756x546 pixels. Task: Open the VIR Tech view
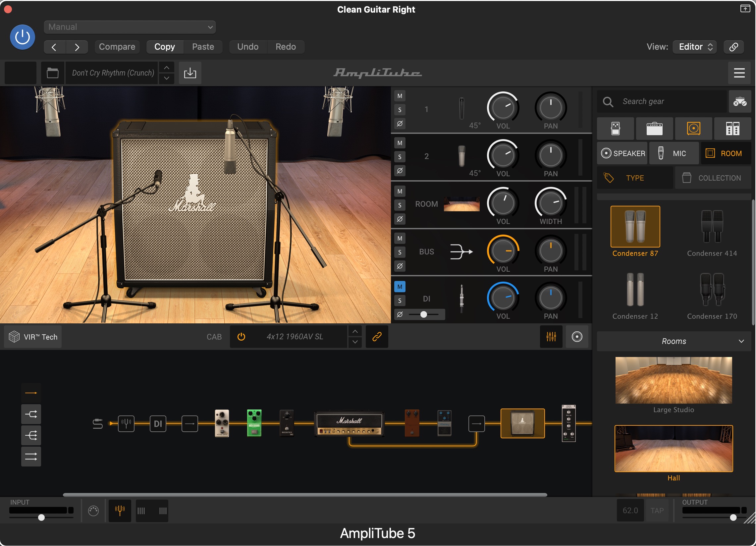(x=33, y=337)
